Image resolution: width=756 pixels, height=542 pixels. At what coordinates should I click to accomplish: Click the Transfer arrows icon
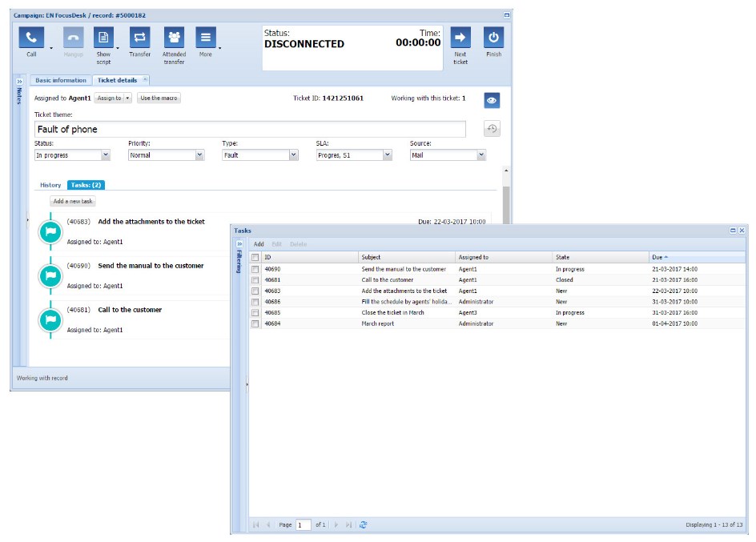click(139, 38)
